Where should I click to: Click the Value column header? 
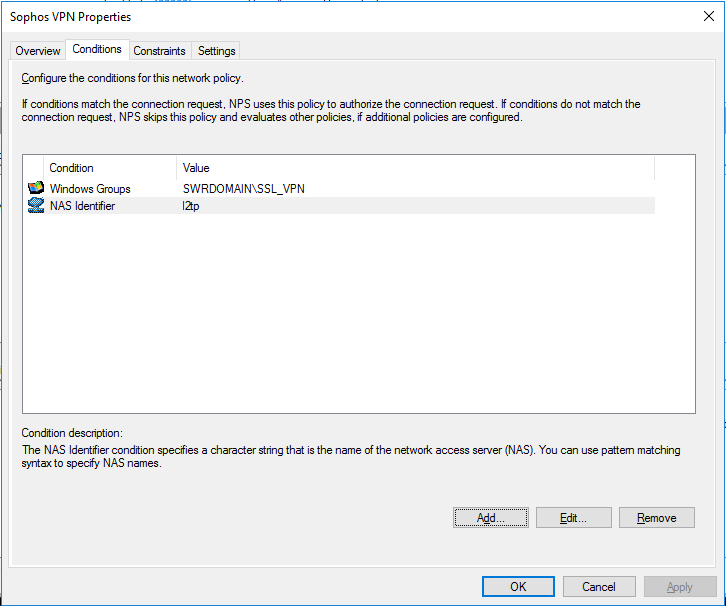point(415,168)
